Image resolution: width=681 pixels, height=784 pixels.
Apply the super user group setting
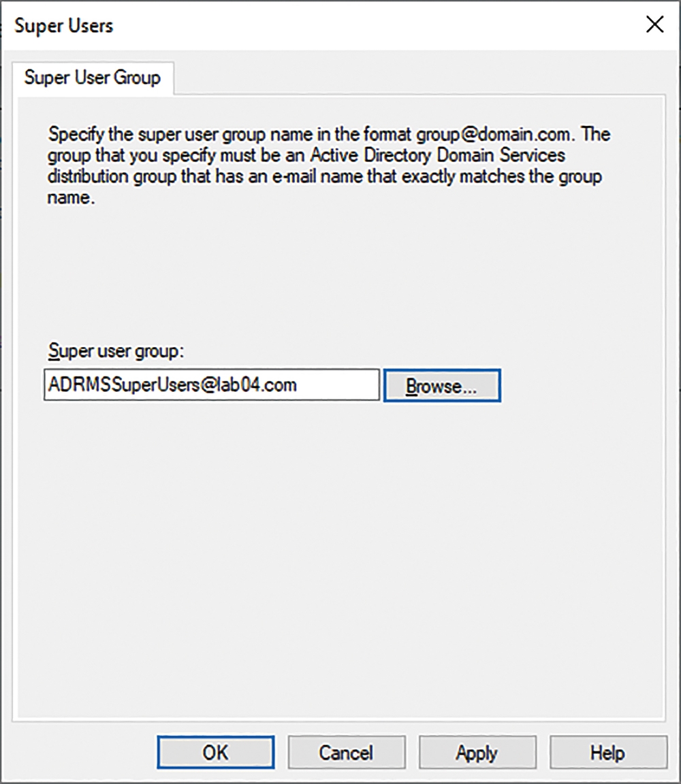[x=477, y=752]
